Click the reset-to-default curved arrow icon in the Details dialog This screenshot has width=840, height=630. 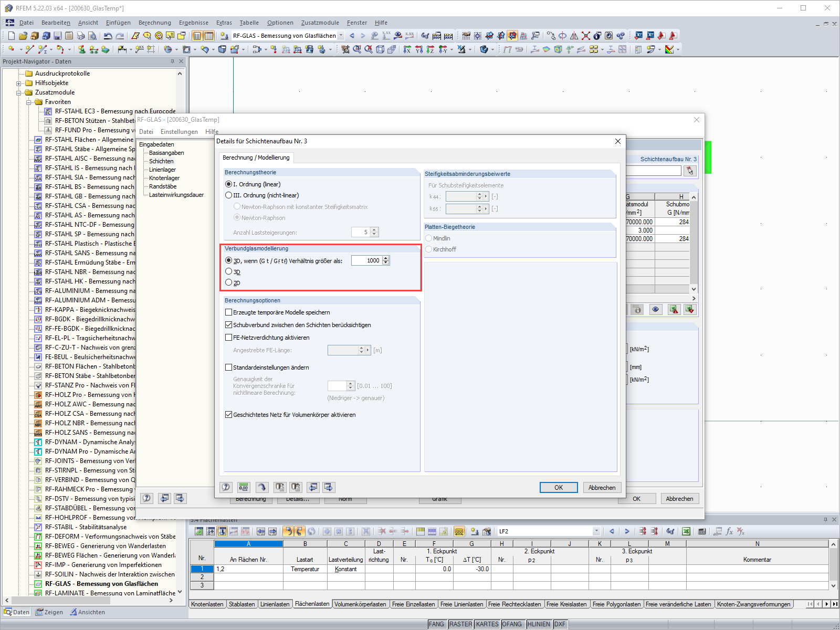(262, 487)
